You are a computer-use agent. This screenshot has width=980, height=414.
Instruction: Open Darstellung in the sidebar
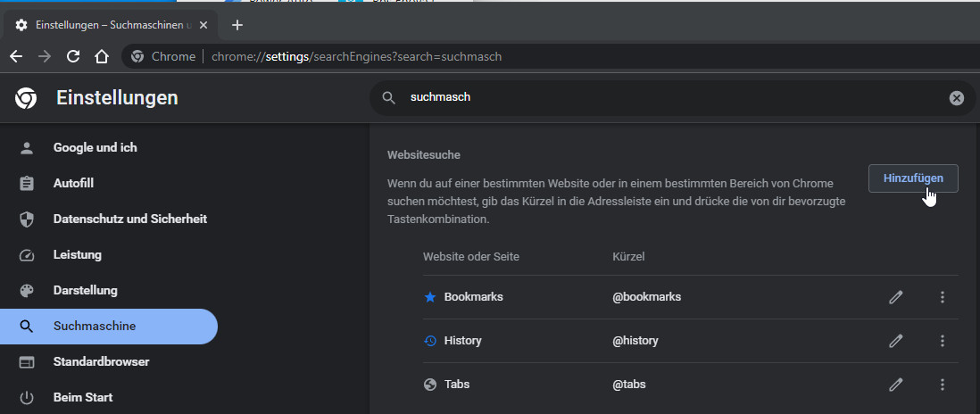point(85,290)
